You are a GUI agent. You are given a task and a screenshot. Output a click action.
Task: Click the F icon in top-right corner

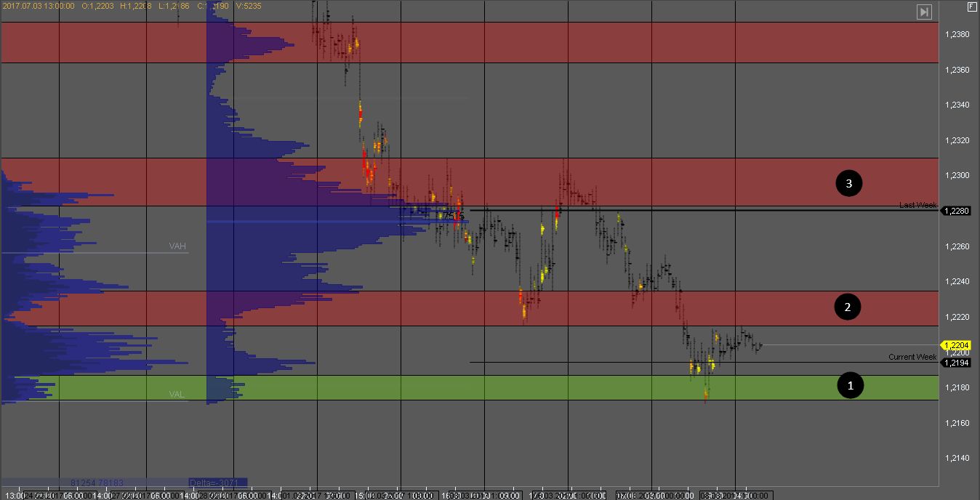click(971, 7)
